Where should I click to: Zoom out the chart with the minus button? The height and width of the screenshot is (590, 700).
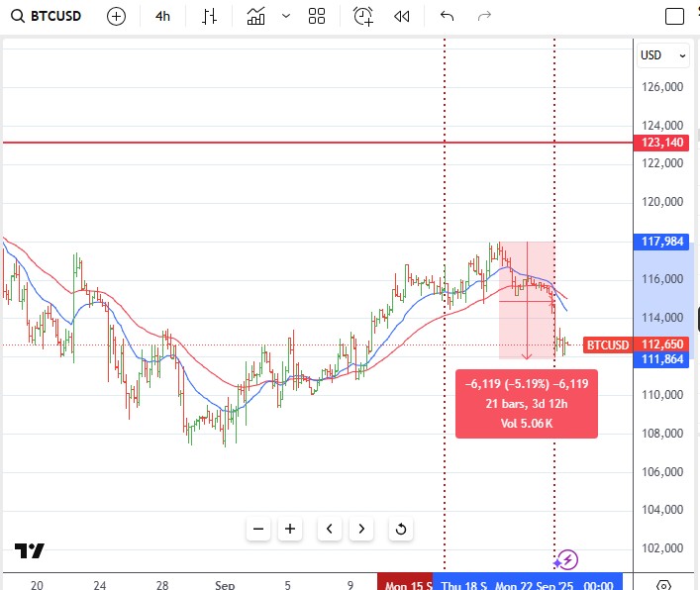point(258,529)
